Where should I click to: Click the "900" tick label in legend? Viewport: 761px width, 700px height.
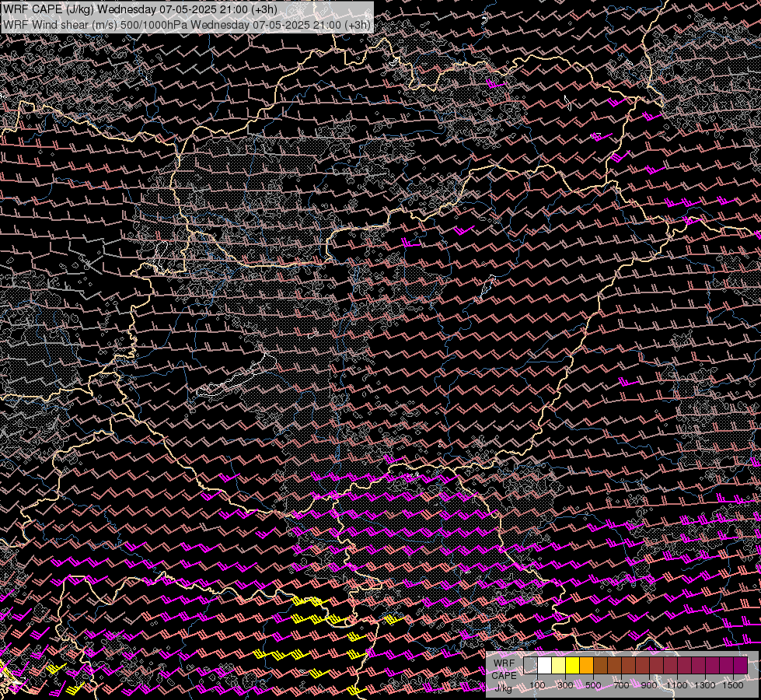point(649,685)
